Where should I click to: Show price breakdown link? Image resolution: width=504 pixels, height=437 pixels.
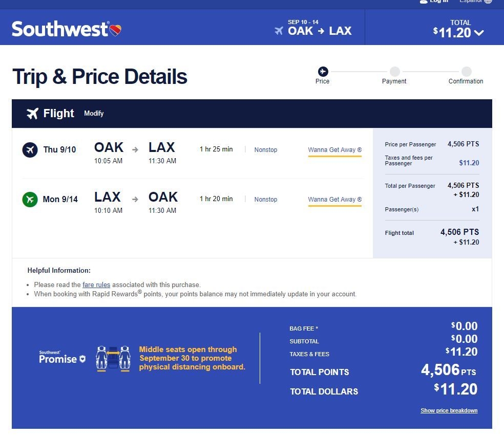pos(449,410)
